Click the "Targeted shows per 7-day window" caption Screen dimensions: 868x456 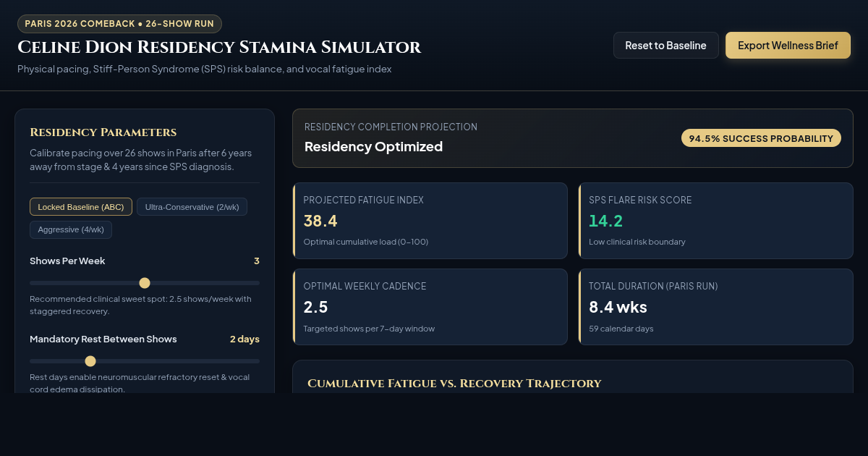[x=370, y=329]
